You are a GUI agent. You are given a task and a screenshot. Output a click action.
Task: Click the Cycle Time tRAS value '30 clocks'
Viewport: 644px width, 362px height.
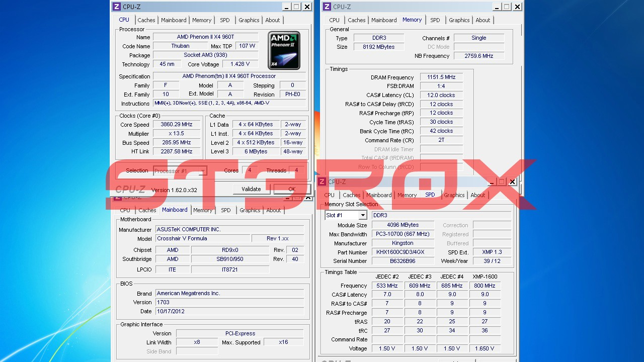(x=441, y=122)
